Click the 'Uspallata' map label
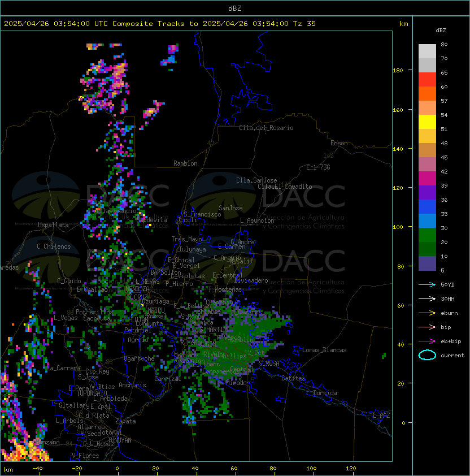470x476 pixels. pyautogui.click(x=53, y=225)
